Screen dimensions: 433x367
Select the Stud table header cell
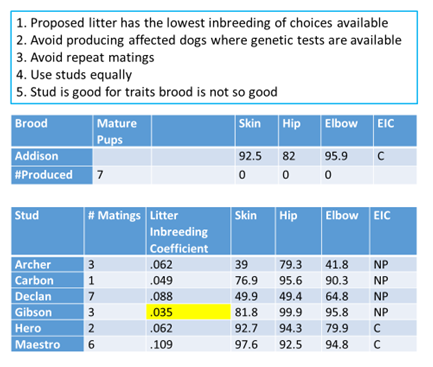click(47, 231)
